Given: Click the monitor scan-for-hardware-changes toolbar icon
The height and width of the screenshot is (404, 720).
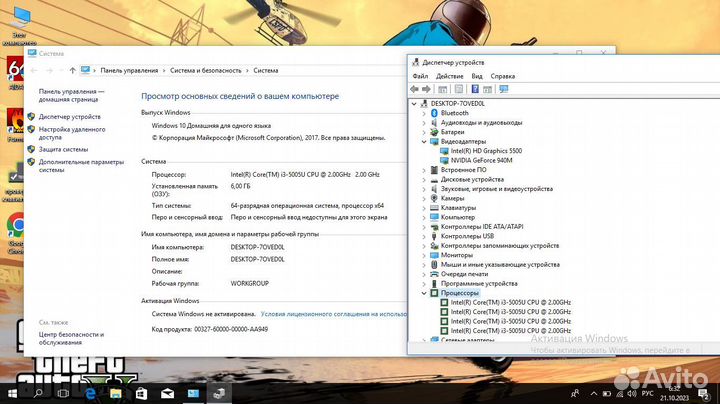Looking at the screenshot, I should (x=504, y=89).
